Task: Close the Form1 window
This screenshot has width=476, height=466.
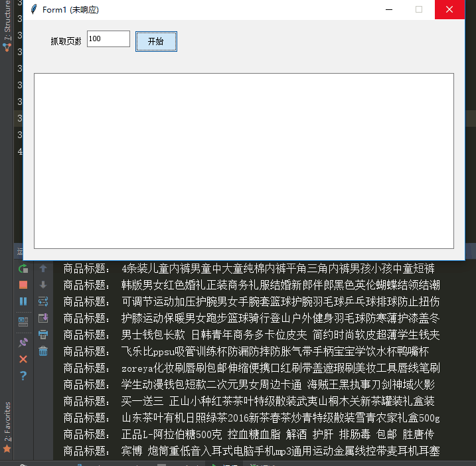Action: [449, 9]
